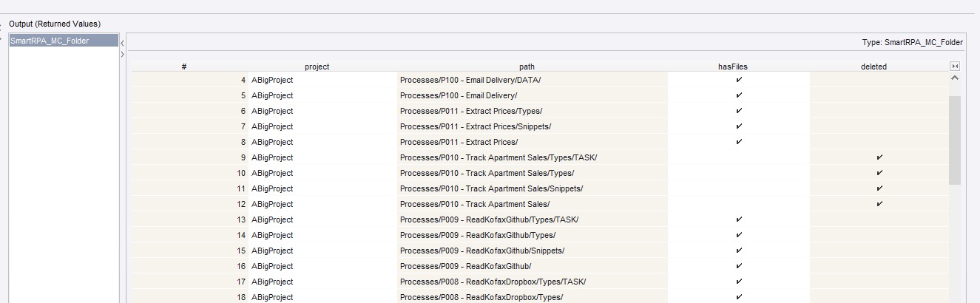
Task: Select path cell 'P011 - Extract Prices/Snippets/'
Action: coord(475,126)
